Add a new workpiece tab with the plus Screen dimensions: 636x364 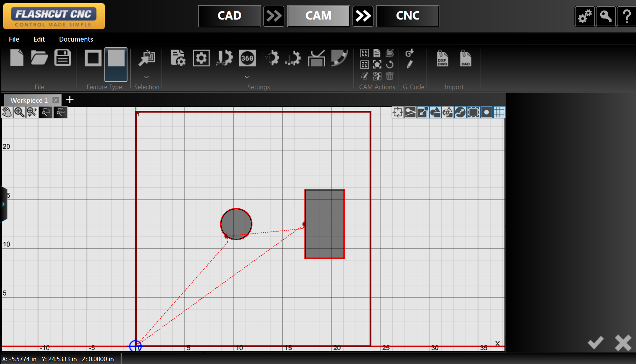[x=70, y=100]
